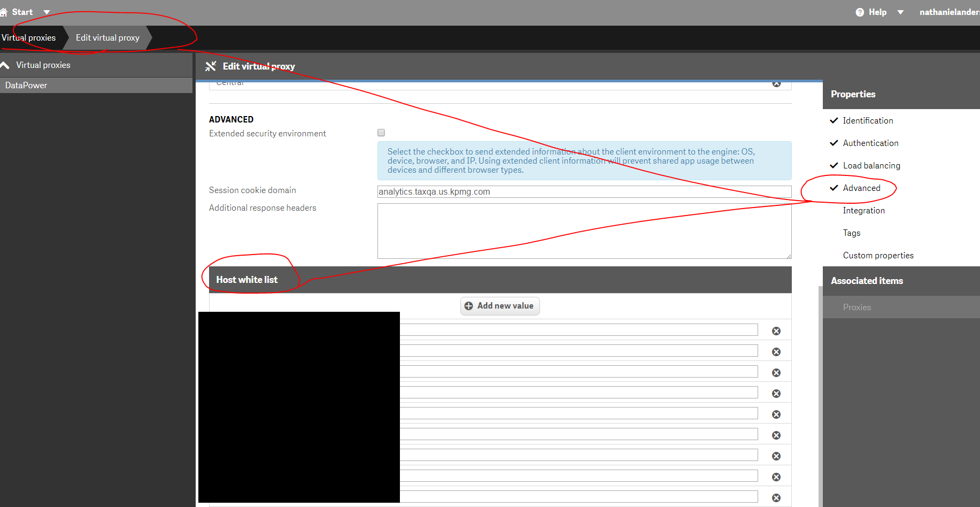Delete the sixth host white list entry
The image size is (980, 507).
pyautogui.click(x=776, y=435)
